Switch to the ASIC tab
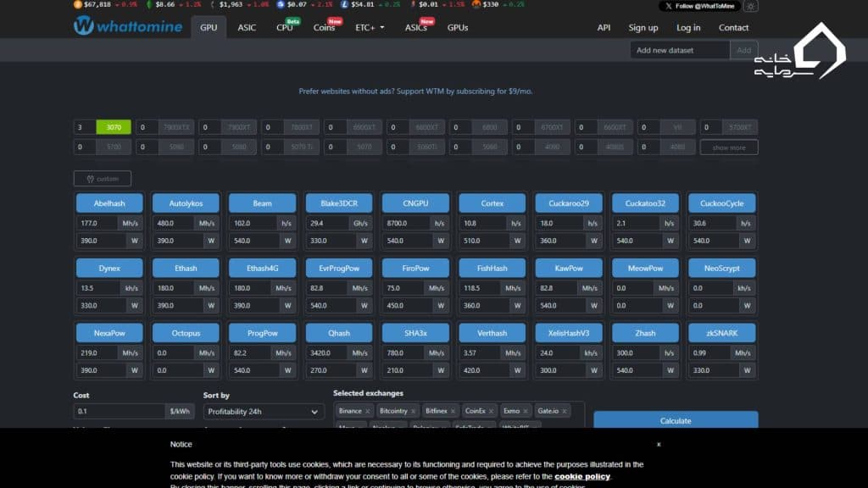 247,27
